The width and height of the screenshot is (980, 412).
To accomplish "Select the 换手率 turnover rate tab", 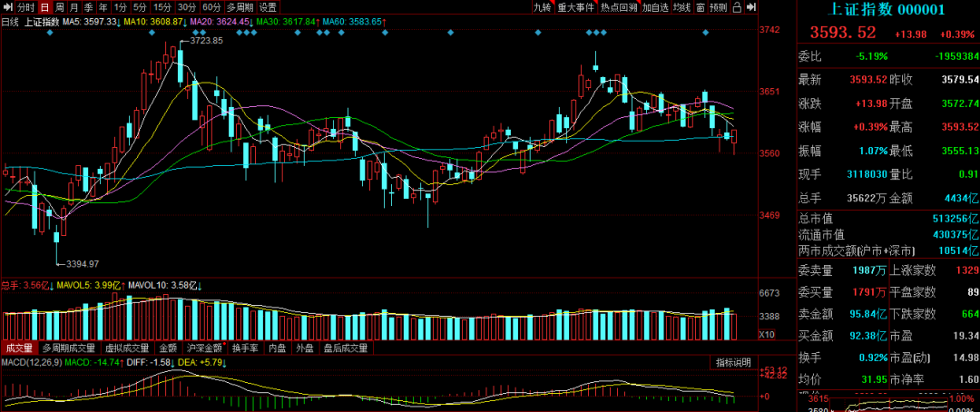I will (245, 348).
